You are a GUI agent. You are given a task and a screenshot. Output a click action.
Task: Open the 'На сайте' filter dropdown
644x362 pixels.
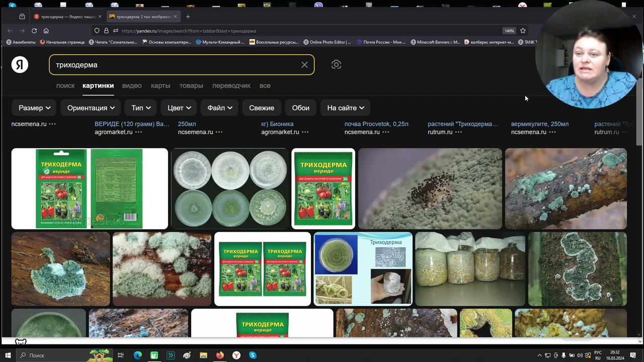(346, 108)
